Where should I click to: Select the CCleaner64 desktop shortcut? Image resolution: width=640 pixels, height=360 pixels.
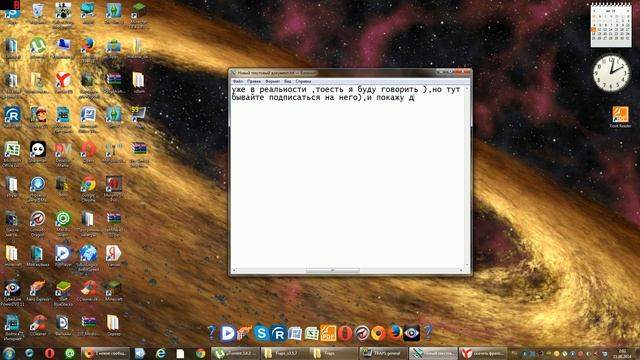(88, 291)
